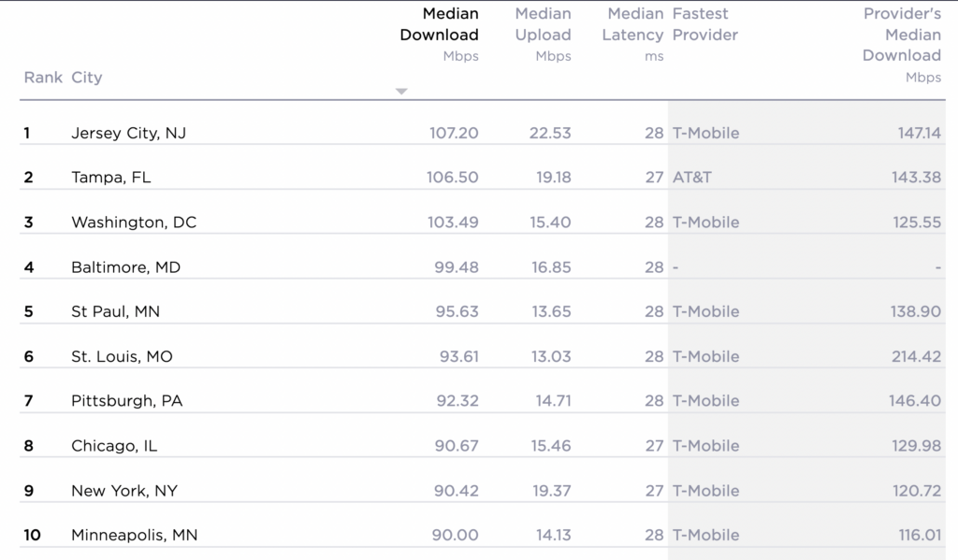The width and height of the screenshot is (958, 560).
Task: Sort table by Median Upload header
Action: point(543,24)
